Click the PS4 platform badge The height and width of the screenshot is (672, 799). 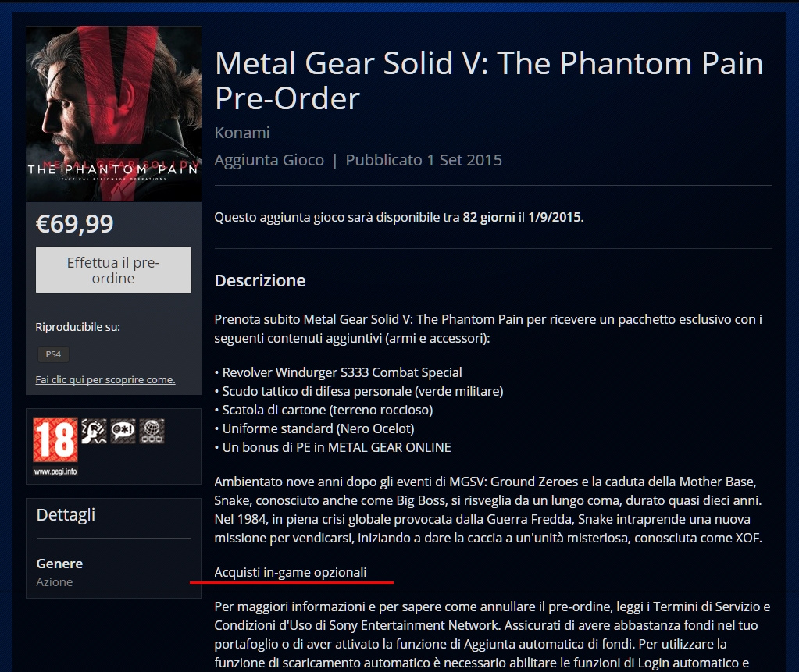[x=54, y=354]
